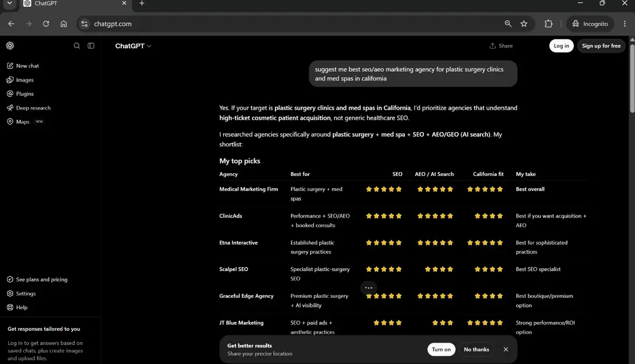Reload the chatgpt.com page
Viewport: 635px width, 364px height.
[46, 24]
